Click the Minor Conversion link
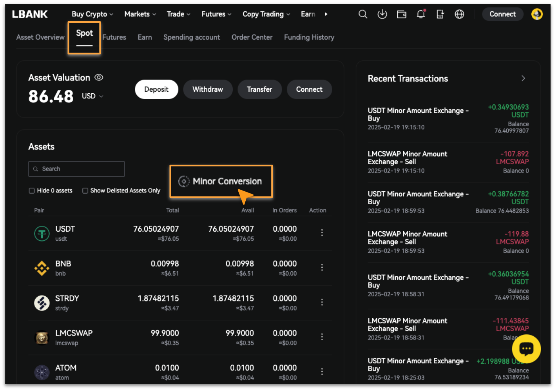558x392 pixels. tap(221, 181)
